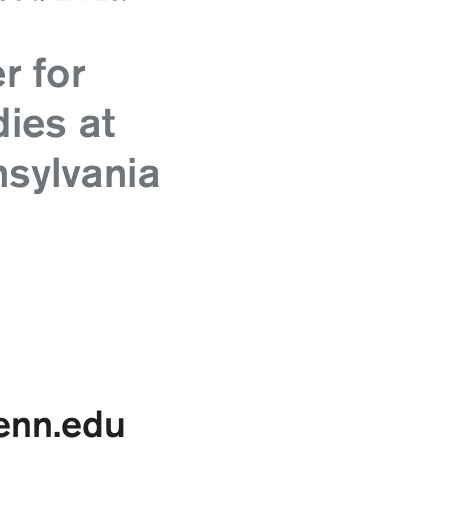
Task: Click the dot in 'enn.edu'
Action: pos(57,434)
